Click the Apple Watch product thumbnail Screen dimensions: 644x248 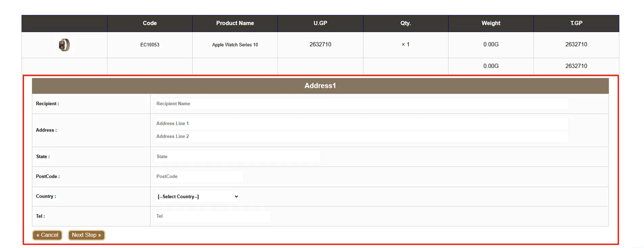tap(64, 45)
